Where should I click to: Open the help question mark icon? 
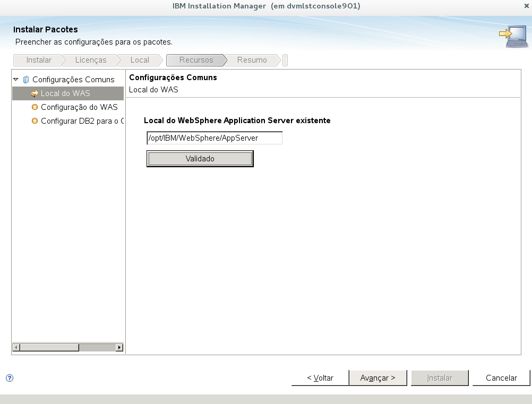pyautogui.click(x=10, y=378)
